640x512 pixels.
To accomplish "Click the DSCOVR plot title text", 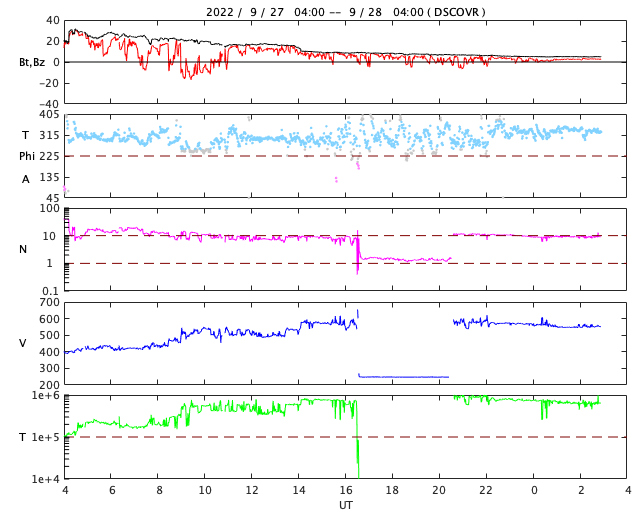I will click(x=345, y=11).
